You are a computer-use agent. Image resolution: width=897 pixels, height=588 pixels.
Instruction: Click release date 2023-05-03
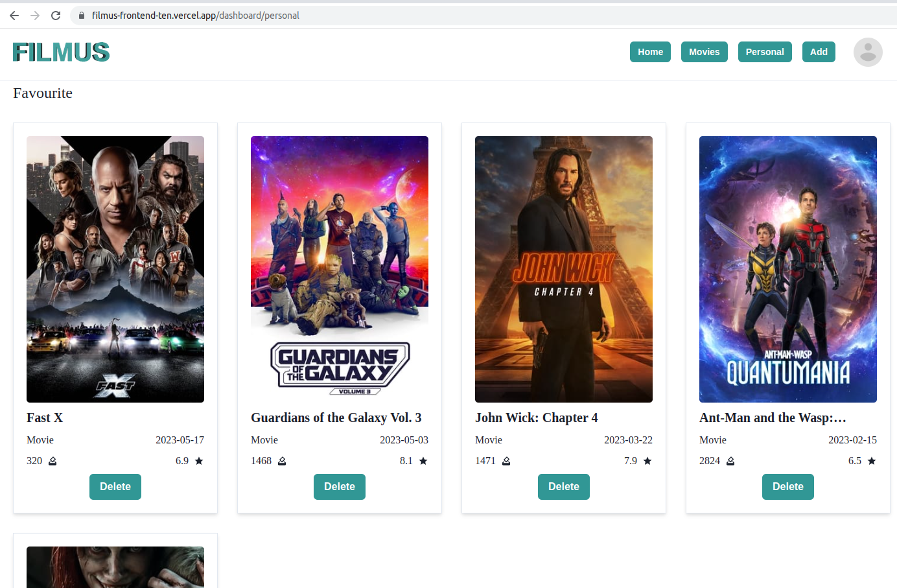click(x=404, y=440)
